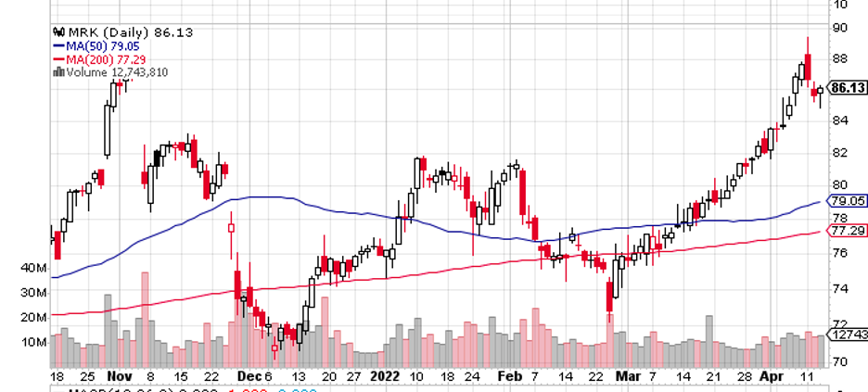868x392 pixels.
Task: Select the Mar label on date axis
Action: click(x=628, y=378)
